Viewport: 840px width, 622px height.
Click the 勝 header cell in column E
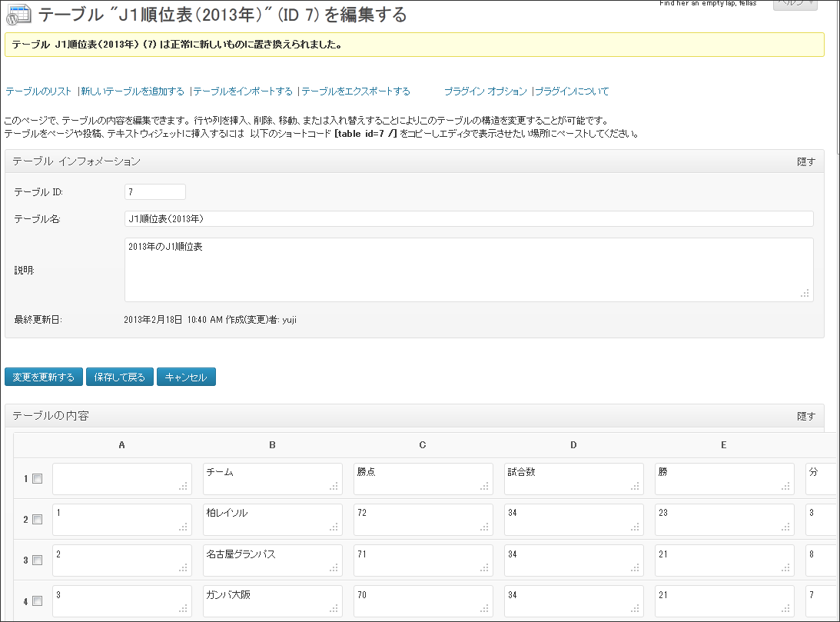click(x=724, y=479)
